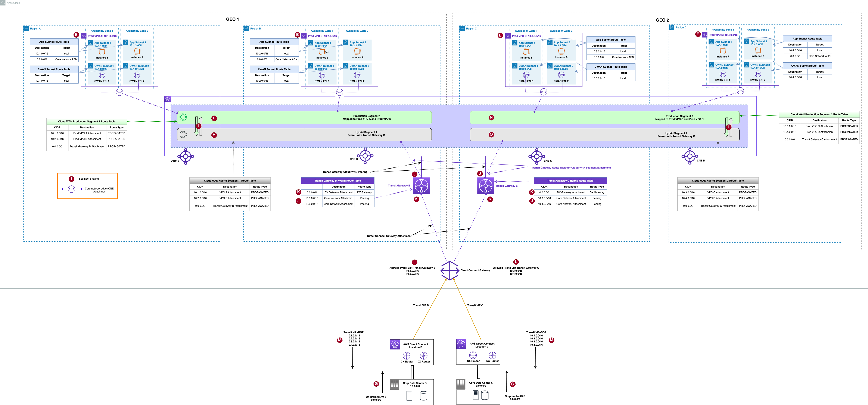Select the Region A flag icon
868x405 pixels.
click(x=26, y=28)
